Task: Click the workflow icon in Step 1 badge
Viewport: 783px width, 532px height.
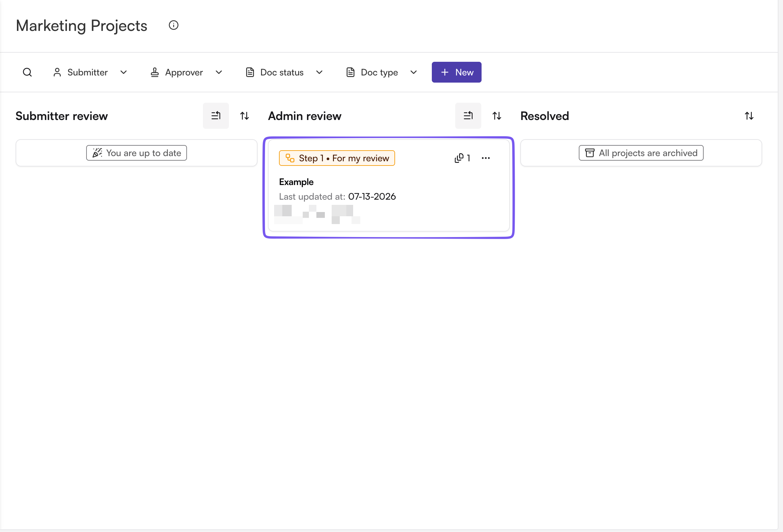Action: click(290, 158)
